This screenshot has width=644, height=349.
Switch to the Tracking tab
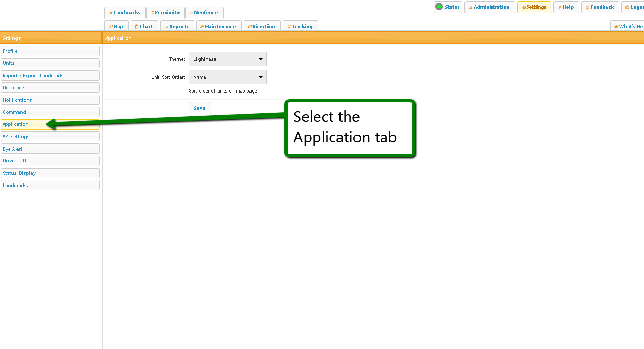pyautogui.click(x=300, y=26)
